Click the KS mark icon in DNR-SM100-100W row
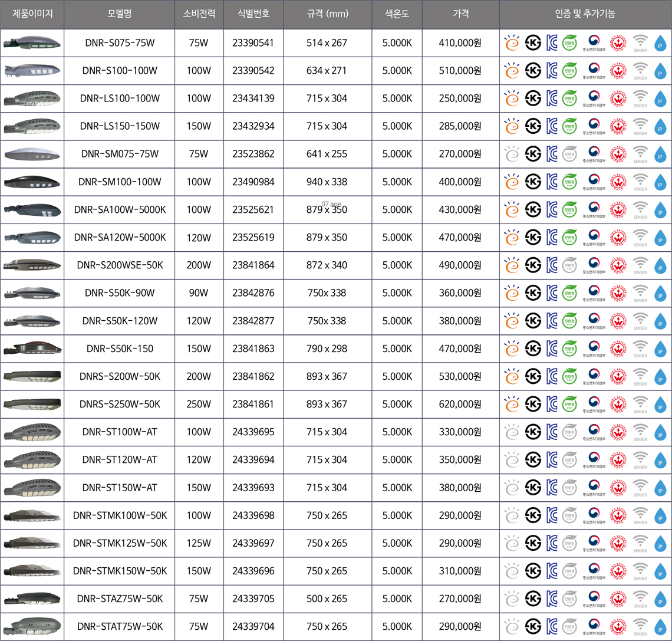This screenshot has width=672, height=641. click(533, 182)
